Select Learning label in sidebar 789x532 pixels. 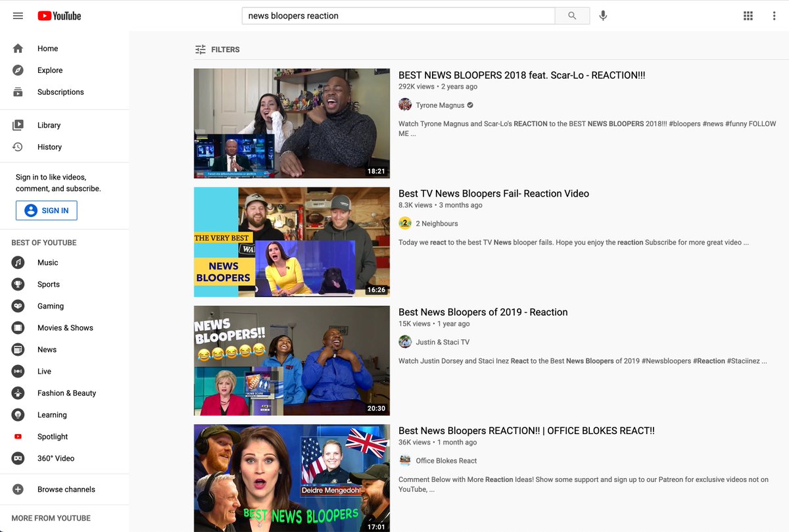tap(52, 414)
